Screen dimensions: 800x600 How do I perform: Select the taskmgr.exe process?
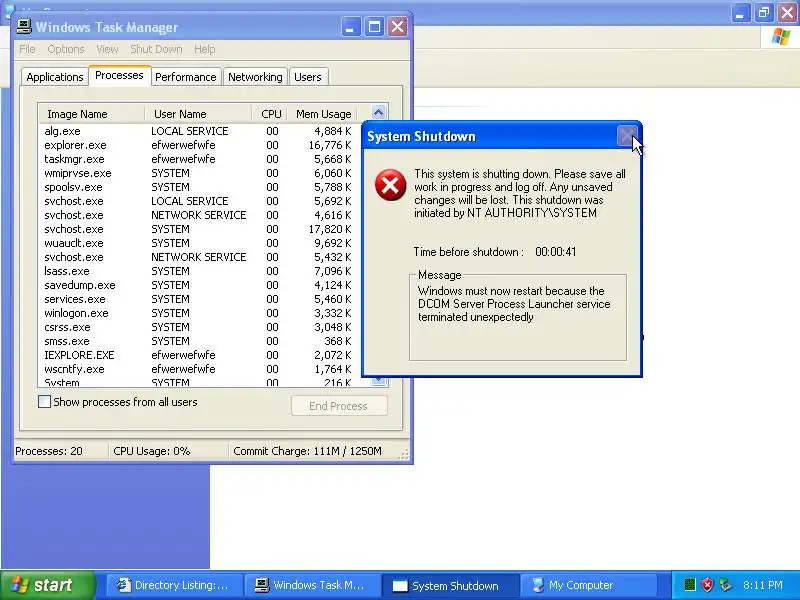click(198, 159)
